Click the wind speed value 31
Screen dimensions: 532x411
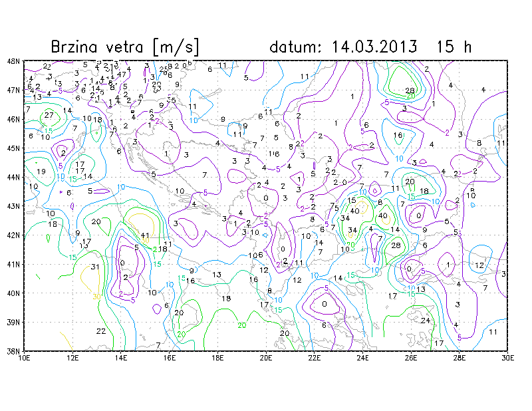(x=95, y=267)
